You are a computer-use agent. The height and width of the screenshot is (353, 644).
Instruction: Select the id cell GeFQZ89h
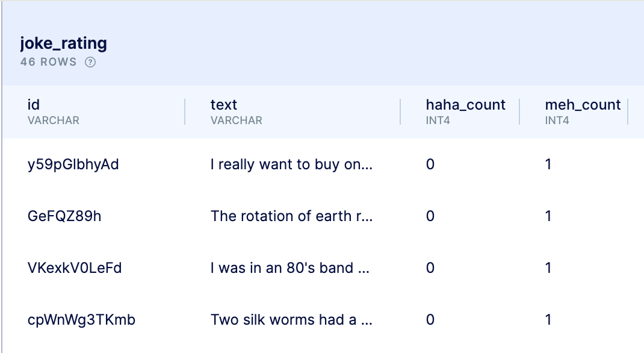pos(64,216)
